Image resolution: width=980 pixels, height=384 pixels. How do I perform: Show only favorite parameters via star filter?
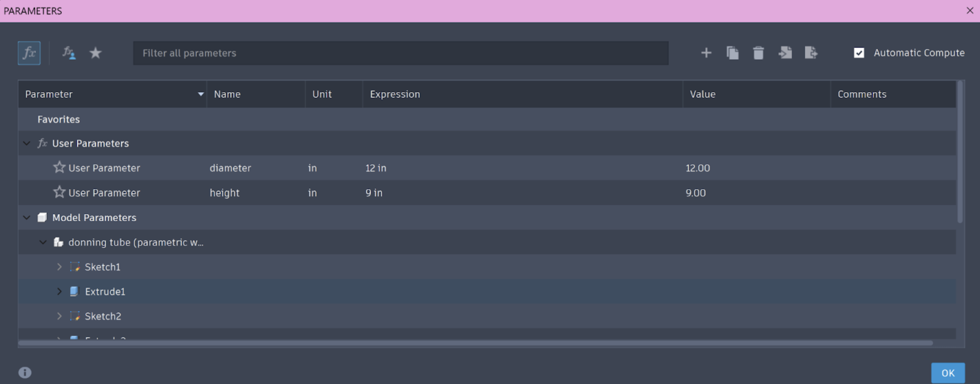95,53
